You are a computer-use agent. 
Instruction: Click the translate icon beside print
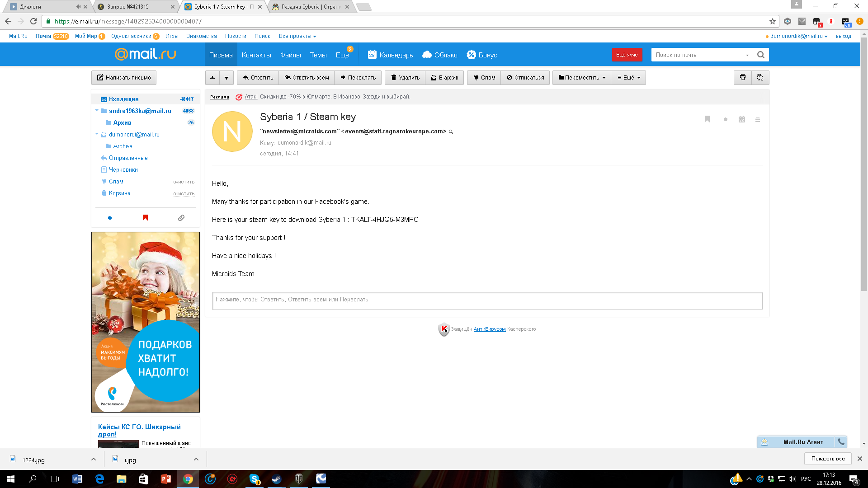760,78
